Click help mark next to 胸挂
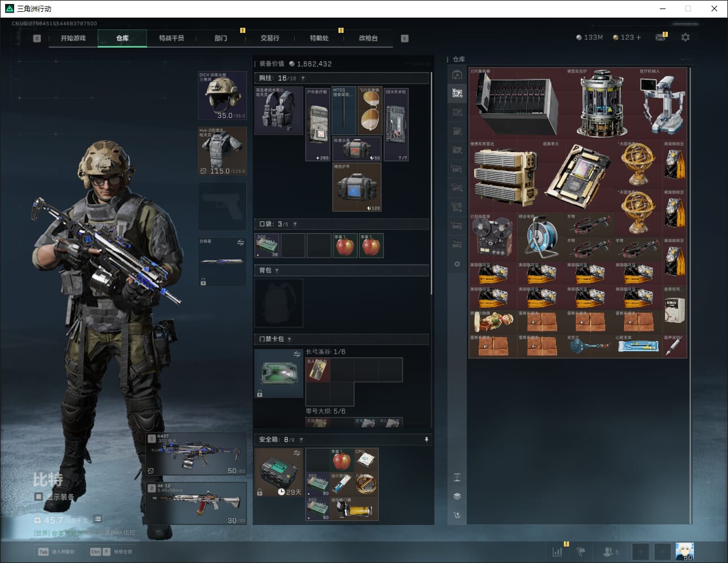This screenshot has width=728, height=563. click(303, 78)
